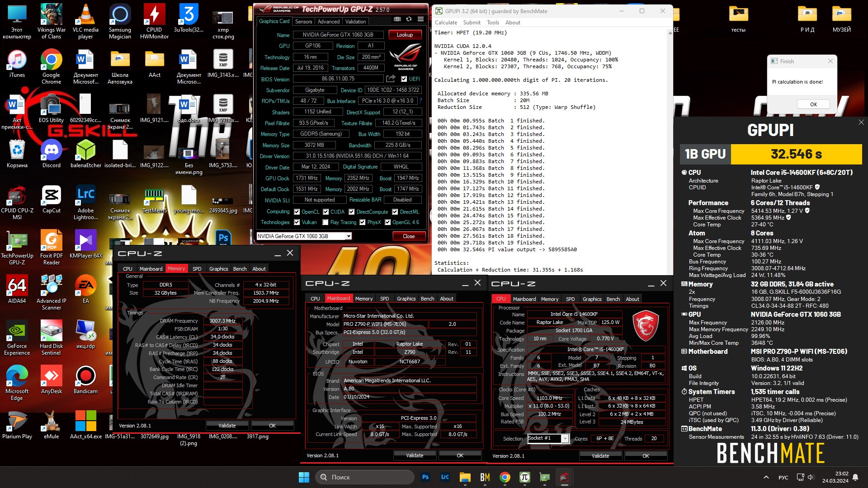This screenshot has width=868, height=488.
Task: Open Discord desktop icon
Action: click(52, 154)
